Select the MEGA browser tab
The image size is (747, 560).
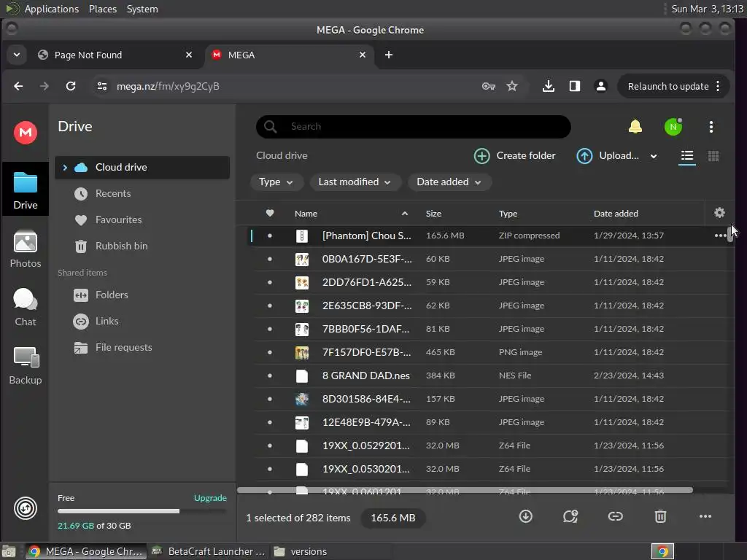coord(289,55)
